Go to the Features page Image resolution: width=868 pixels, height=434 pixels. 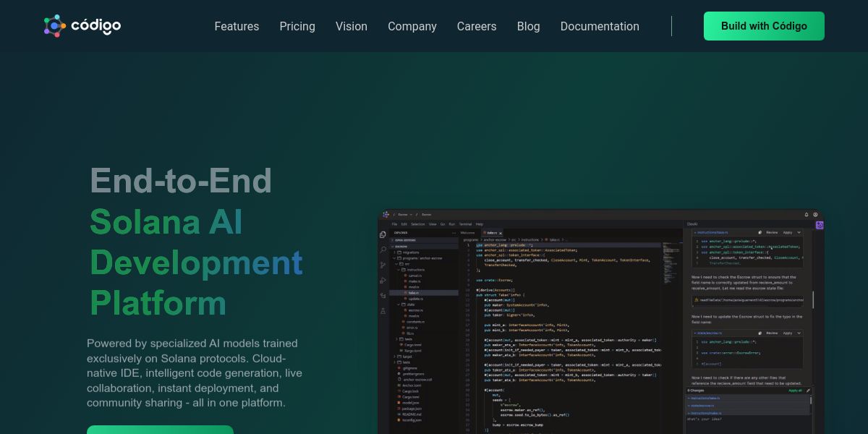tap(237, 26)
